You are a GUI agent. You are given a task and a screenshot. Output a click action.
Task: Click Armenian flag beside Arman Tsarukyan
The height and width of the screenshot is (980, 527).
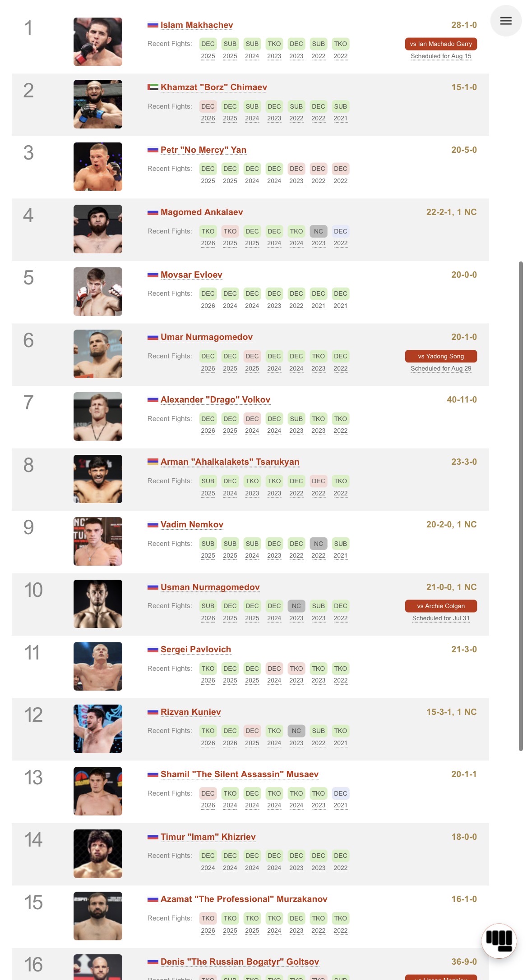[x=153, y=462]
